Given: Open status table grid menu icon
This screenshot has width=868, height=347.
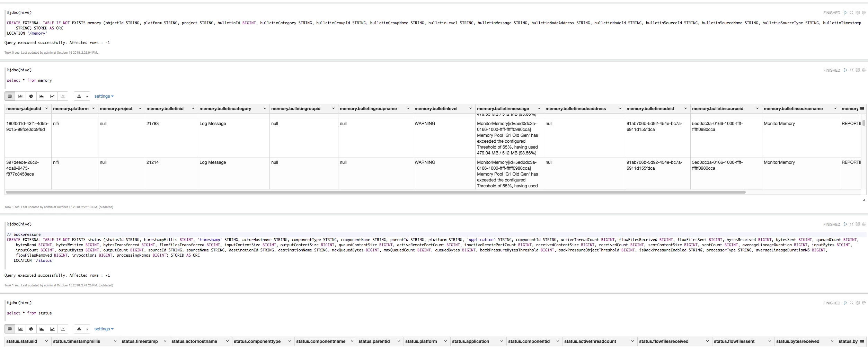Looking at the screenshot, I should [862, 341].
